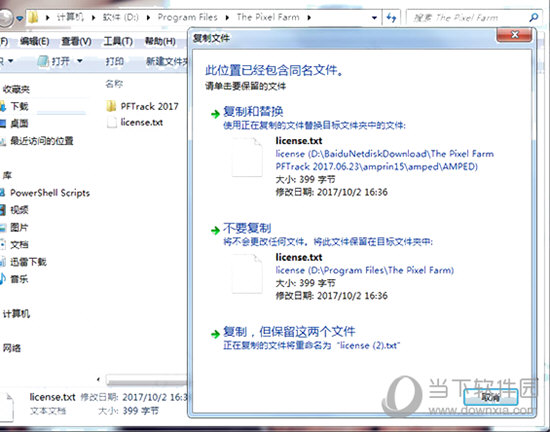Expand the 打开 dropdown arrow
This screenshot has height=432, width=550.
click(x=80, y=61)
